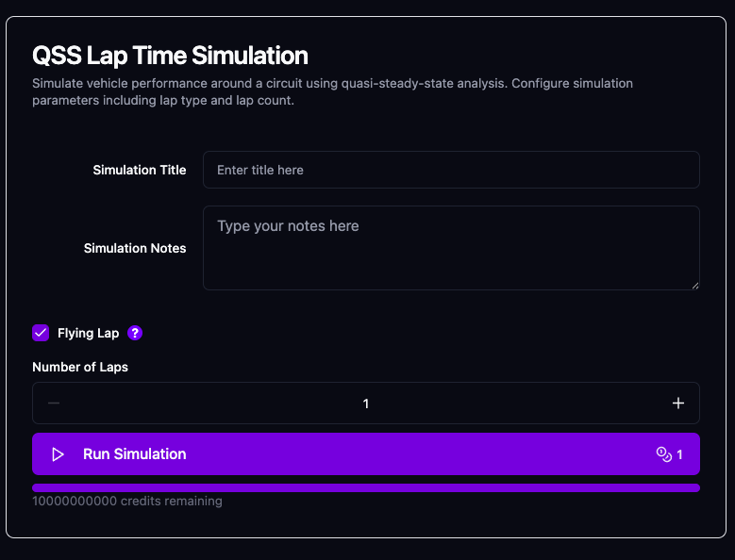Click the Flying Lap label
This screenshot has width=735, height=560.
(88, 334)
